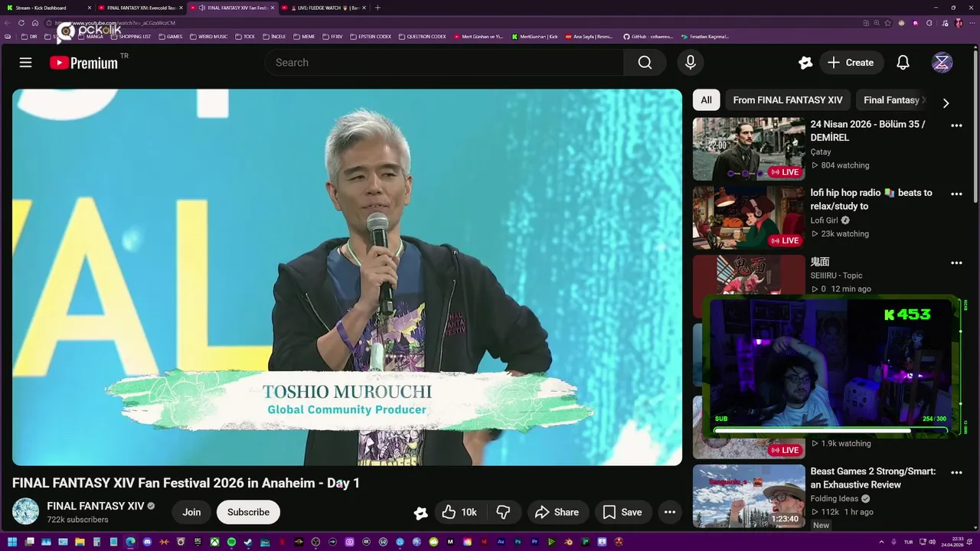Open video titled 鬼面
This screenshot has width=980, height=551.
point(820,262)
